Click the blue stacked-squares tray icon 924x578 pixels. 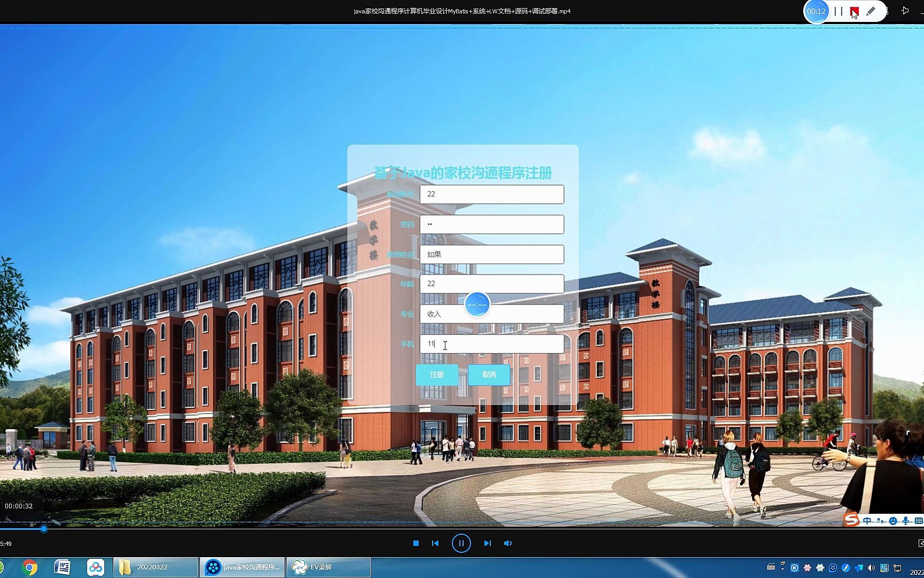859,568
